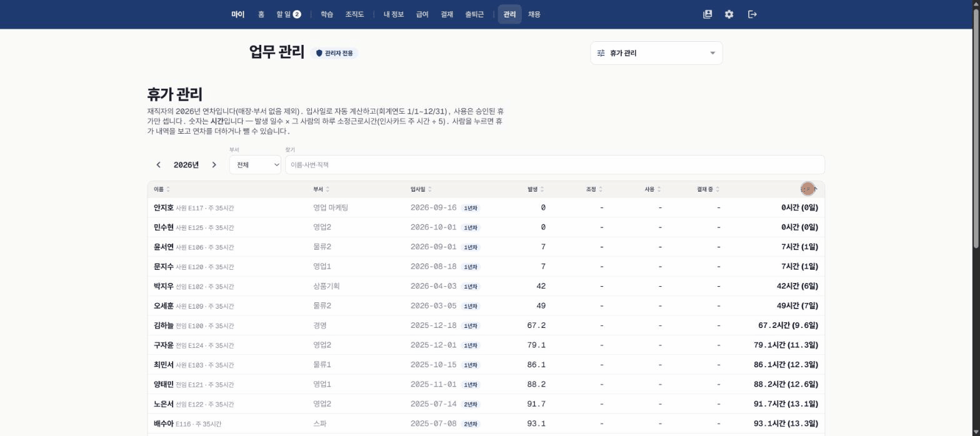The width and height of the screenshot is (980, 436).
Task: Click the 마이 logo in the navigation bar
Action: click(x=238, y=14)
